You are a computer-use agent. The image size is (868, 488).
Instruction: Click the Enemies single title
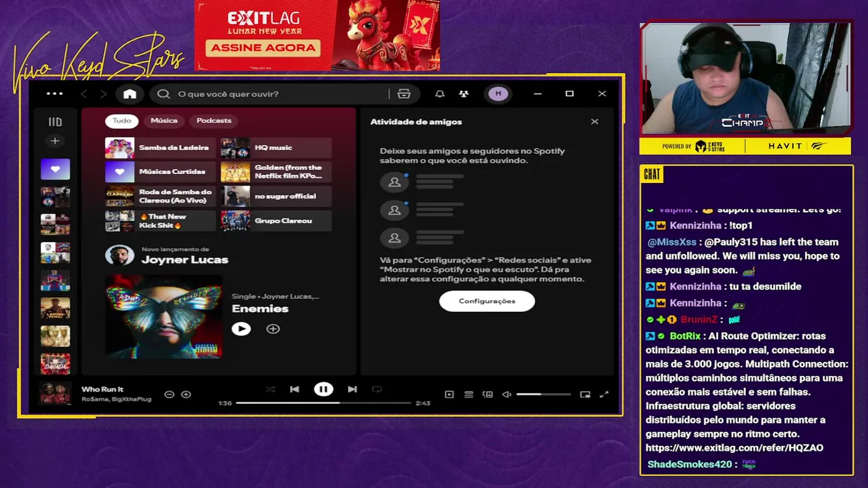(260, 309)
